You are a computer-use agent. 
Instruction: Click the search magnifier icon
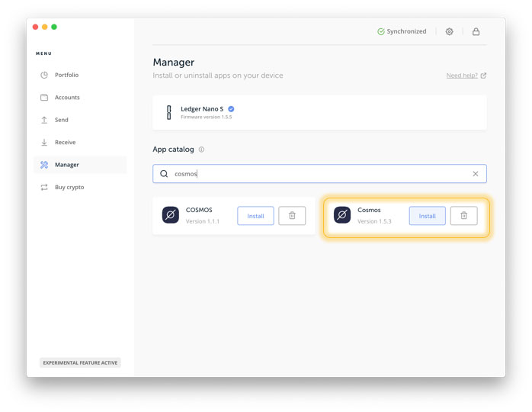164,173
